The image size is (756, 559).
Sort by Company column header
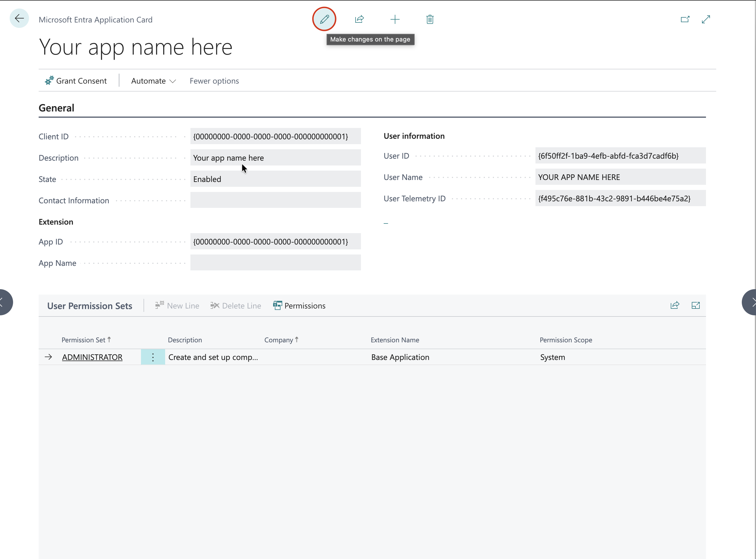tap(279, 340)
